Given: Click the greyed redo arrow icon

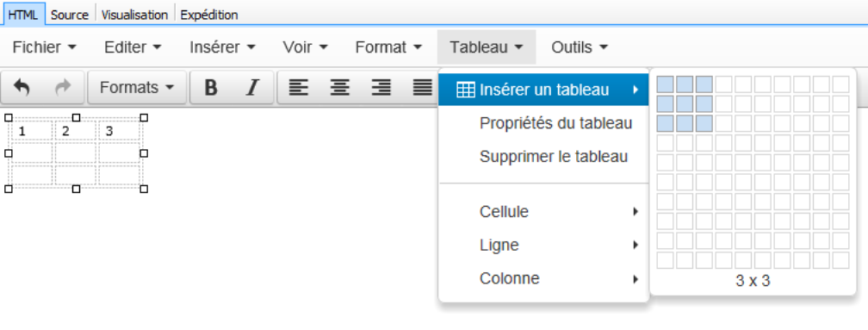Looking at the screenshot, I should pos(64,88).
